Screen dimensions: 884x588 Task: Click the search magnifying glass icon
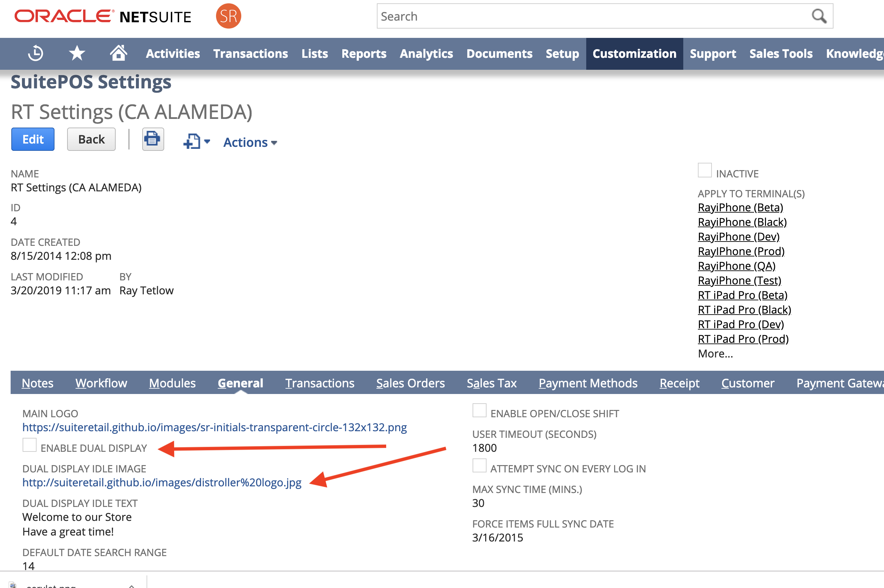point(819,16)
